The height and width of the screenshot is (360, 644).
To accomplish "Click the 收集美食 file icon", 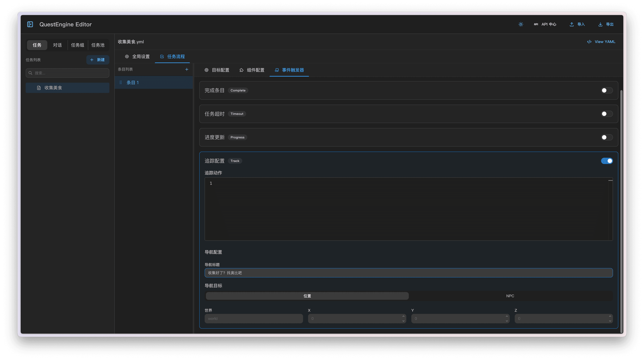I will [39, 88].
